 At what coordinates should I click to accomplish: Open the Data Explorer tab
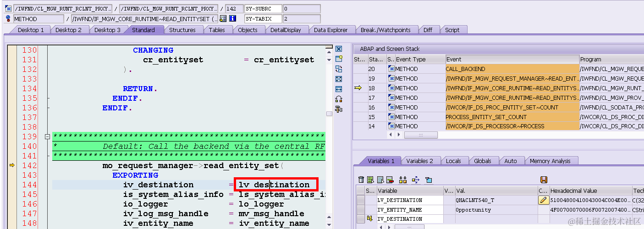pos(330,30)
